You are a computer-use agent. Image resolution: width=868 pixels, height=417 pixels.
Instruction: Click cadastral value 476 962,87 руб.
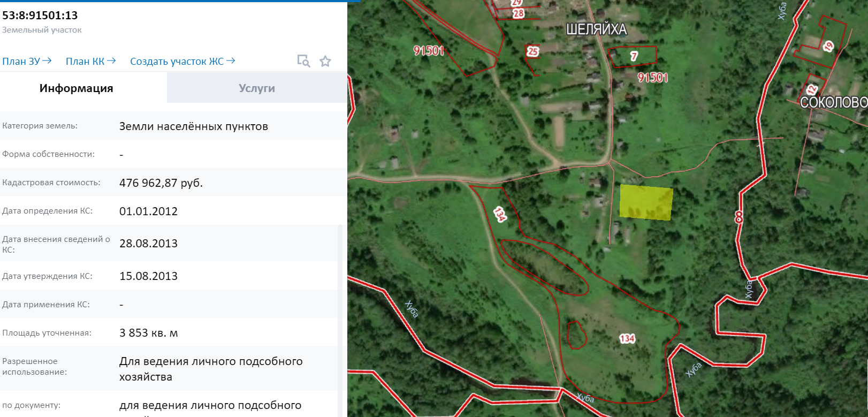[x=161, y=183]
